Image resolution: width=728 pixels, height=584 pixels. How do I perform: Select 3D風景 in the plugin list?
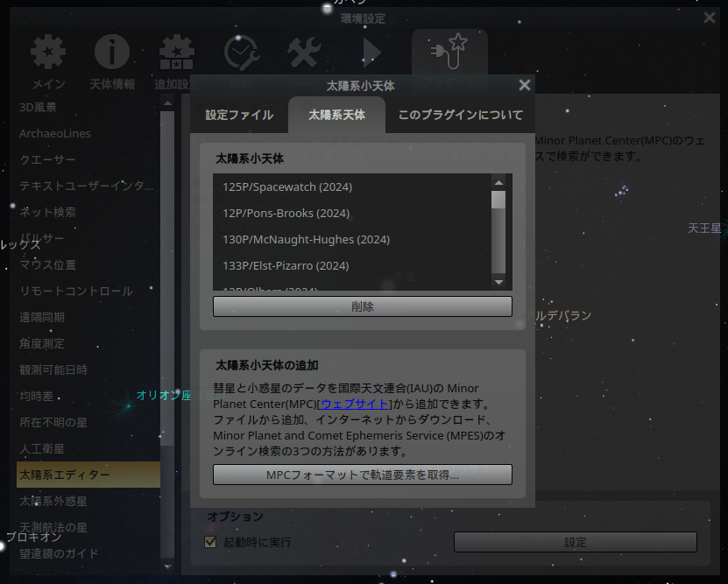click(88, 107)
